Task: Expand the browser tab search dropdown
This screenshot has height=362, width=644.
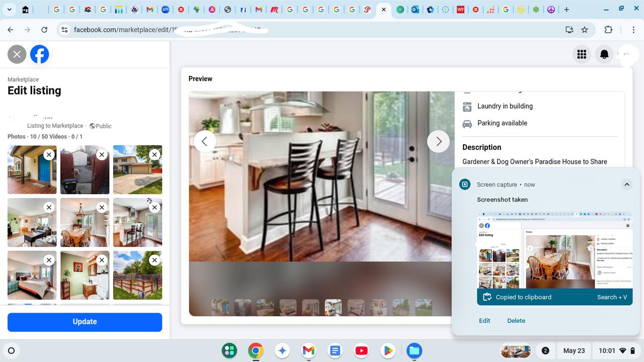Action: 9,10
